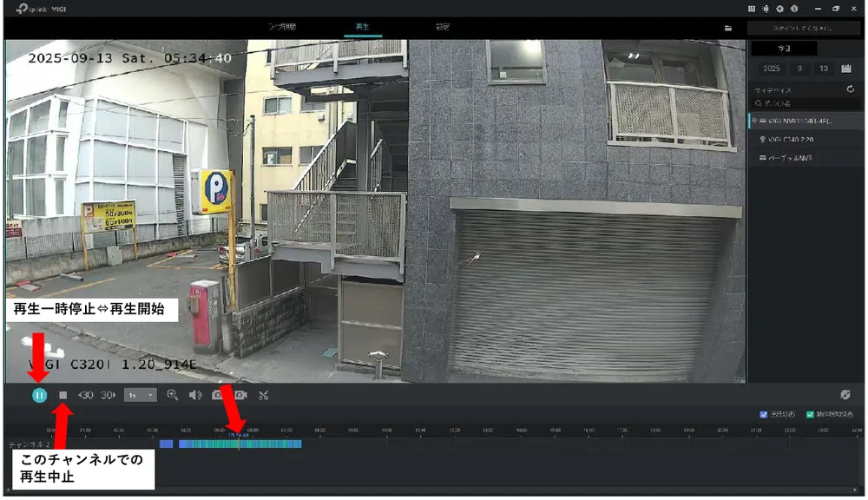Switch to the ライブ映像 live view tab
Image resolution: width=868 pixels, height=500 pixels.
pos(282,27)
